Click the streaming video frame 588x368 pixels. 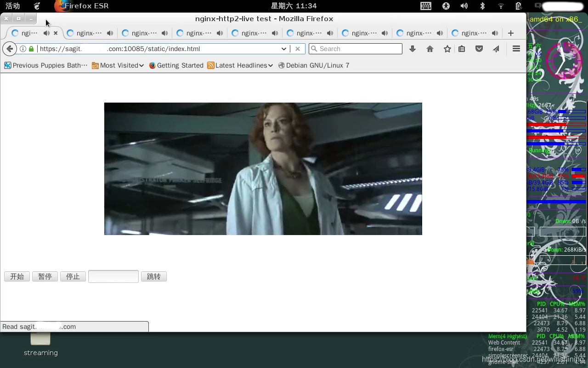point(263,169)
